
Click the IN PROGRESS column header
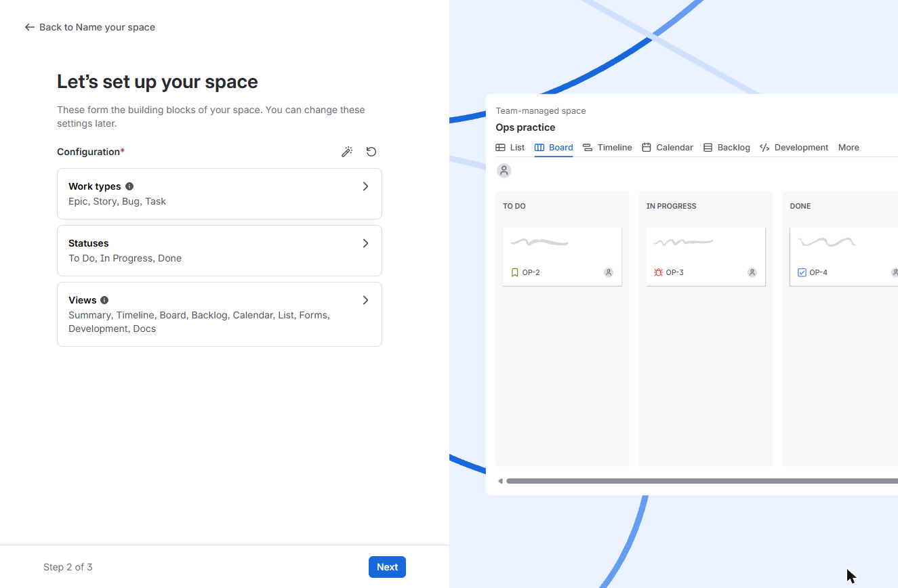tap(672, 206)
